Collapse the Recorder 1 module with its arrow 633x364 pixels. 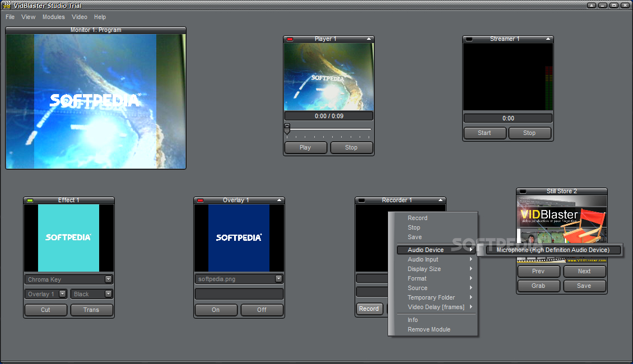[x=440, y=200]
